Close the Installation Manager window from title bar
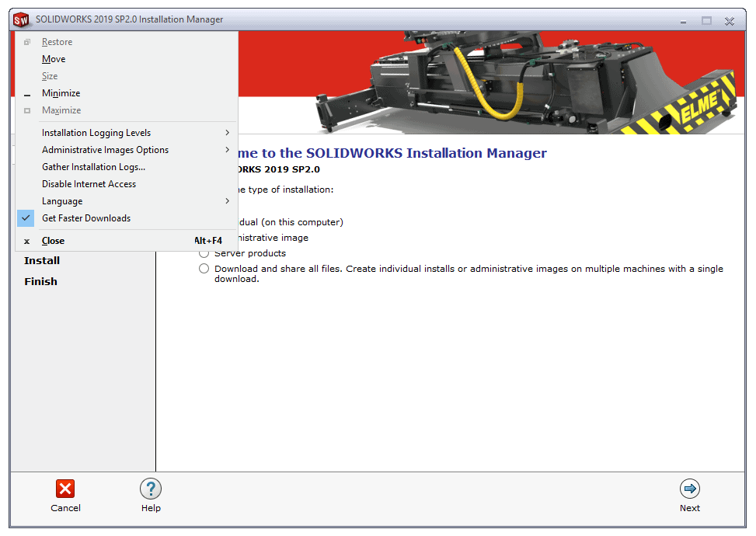Image resolution: width=756 pixels, height=536 pixels. (x=730, y=21)
